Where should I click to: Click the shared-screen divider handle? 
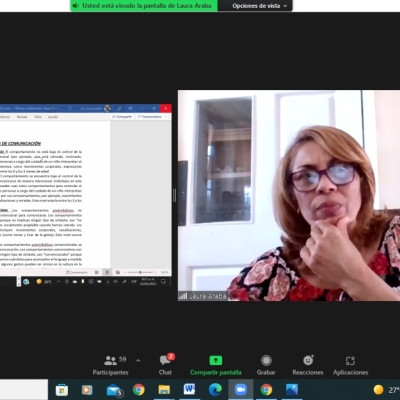tap(174, 195)
